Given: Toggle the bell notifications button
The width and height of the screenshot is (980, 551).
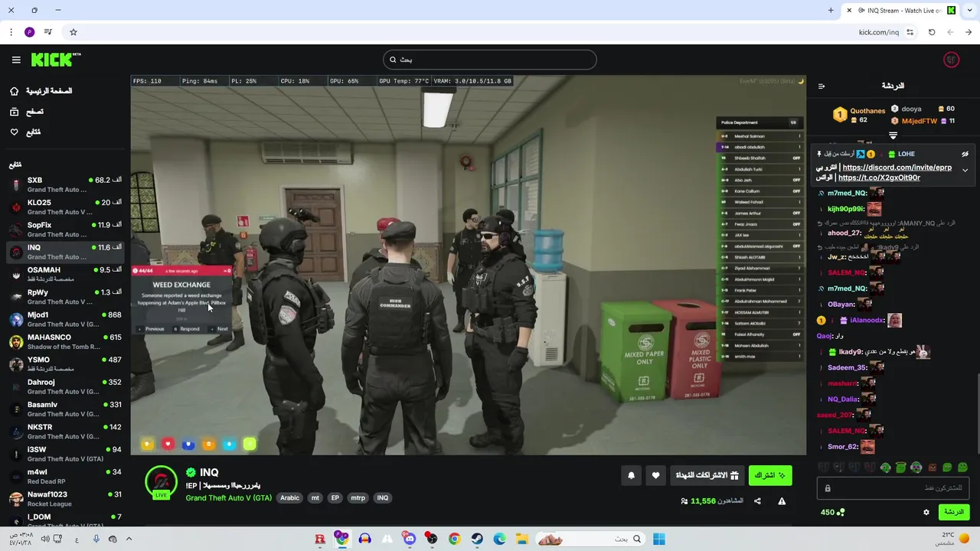Looking at the screenshot, I should [631, 475].
